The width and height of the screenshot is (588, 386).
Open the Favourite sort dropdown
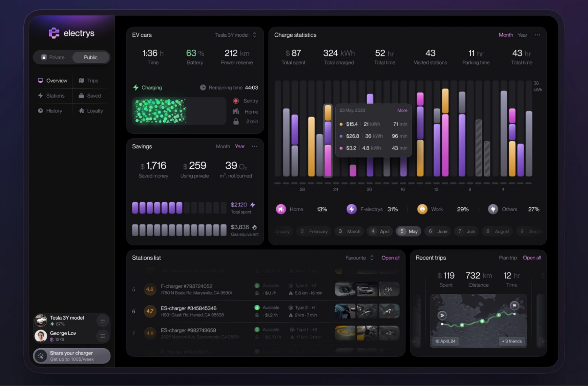click(359, 258)
